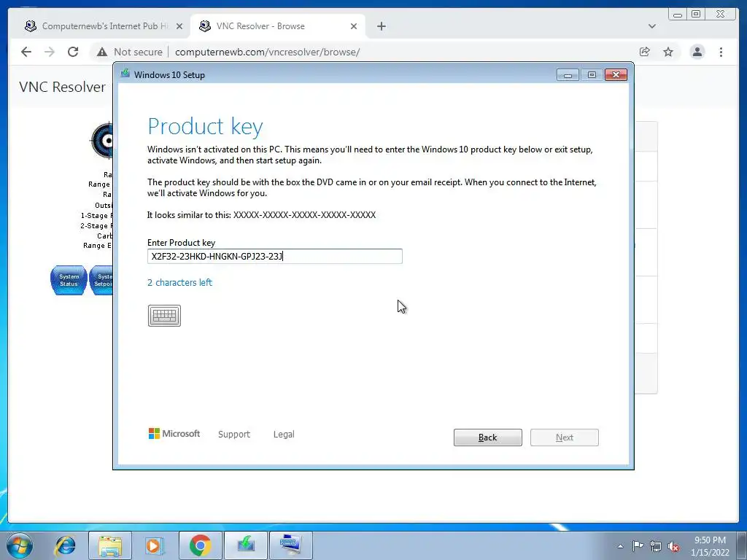This screenshot has height=560, width=747.
Task: Select the VNC Resolver - Browse tab
Action: click(279, 26)
